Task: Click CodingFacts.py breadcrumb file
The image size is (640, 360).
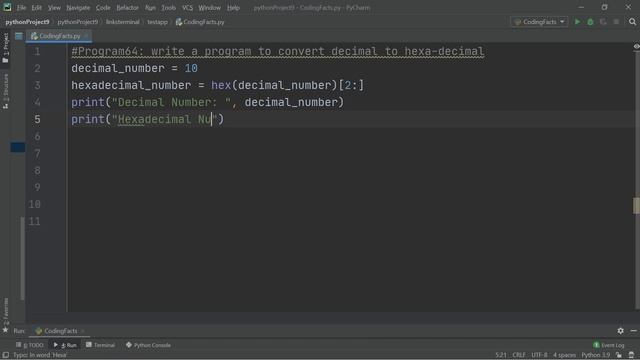Action: (x=200, y=22)
